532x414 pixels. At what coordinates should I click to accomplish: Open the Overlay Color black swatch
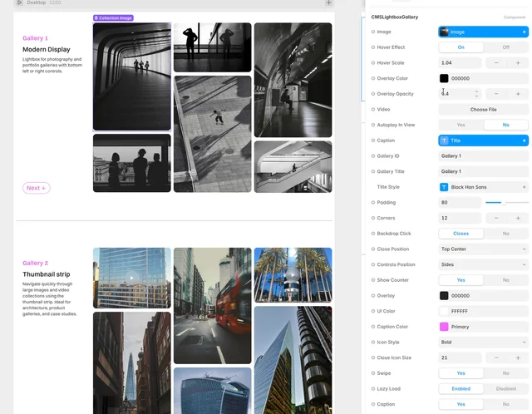click(444, 78)
